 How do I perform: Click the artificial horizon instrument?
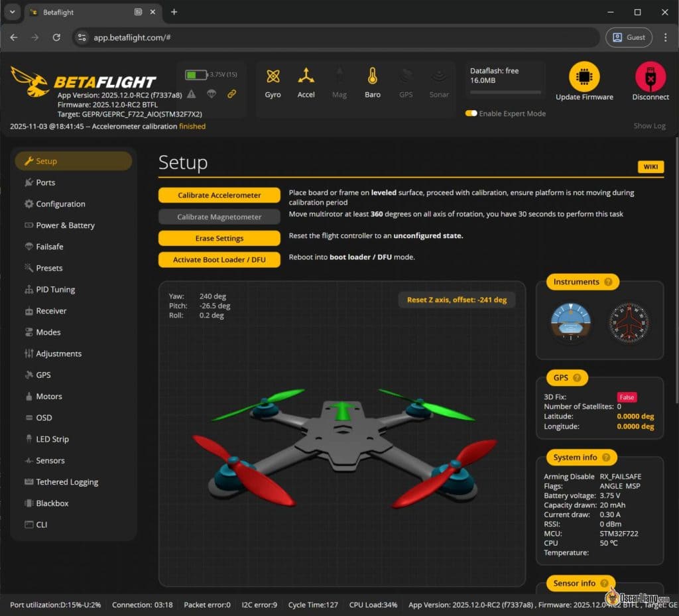click(x=571, y=322)
